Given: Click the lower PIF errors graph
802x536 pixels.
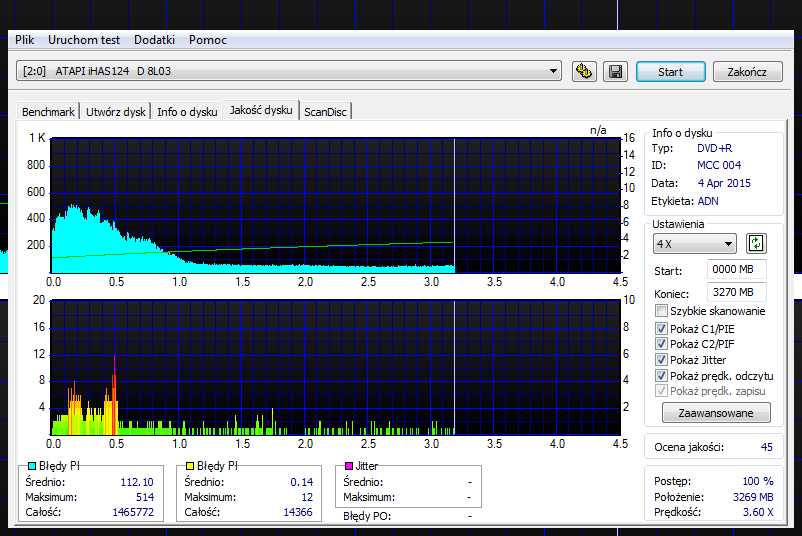Looking at the screenshot, I should (x=336, y=367).
